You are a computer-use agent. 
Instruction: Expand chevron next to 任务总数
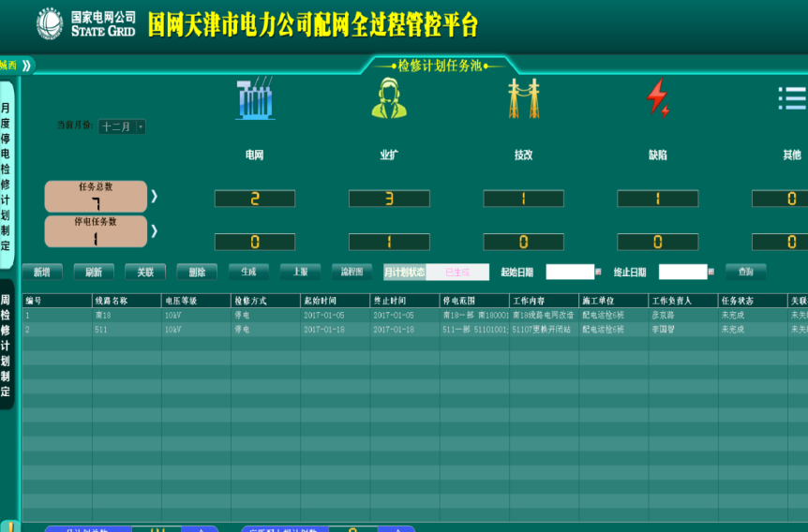[155, 197]
